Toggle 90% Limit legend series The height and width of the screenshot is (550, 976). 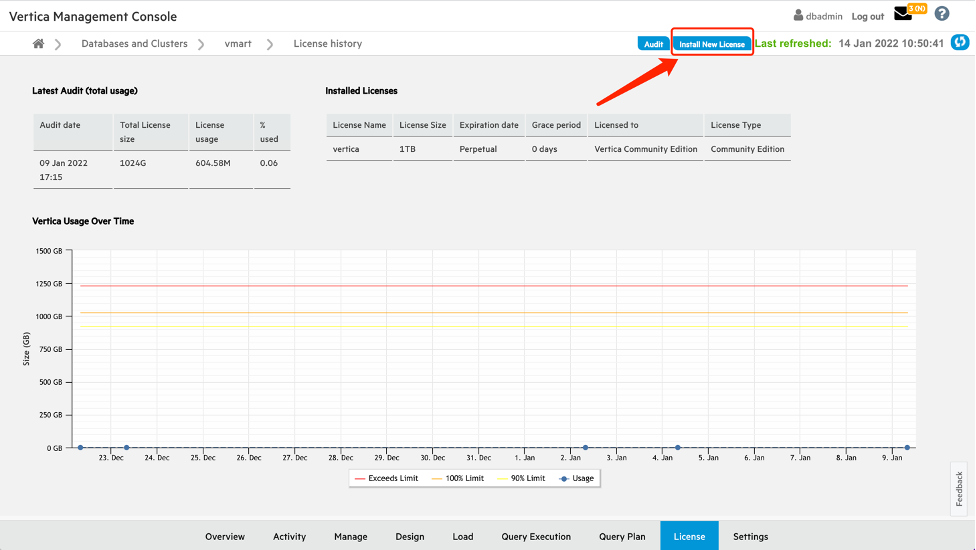(521, 478)
